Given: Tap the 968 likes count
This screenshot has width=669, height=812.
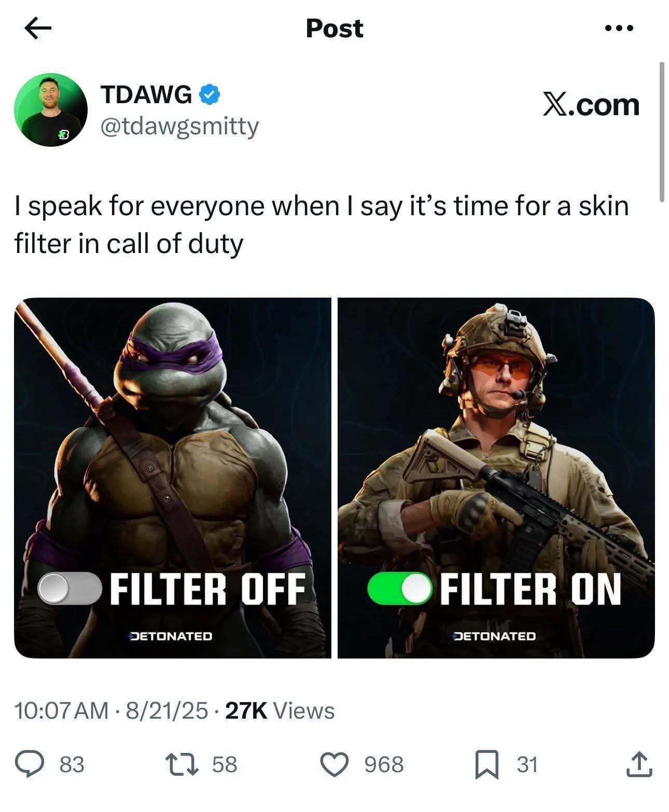Looking at the screenshot, I should [x=384, y=764].
